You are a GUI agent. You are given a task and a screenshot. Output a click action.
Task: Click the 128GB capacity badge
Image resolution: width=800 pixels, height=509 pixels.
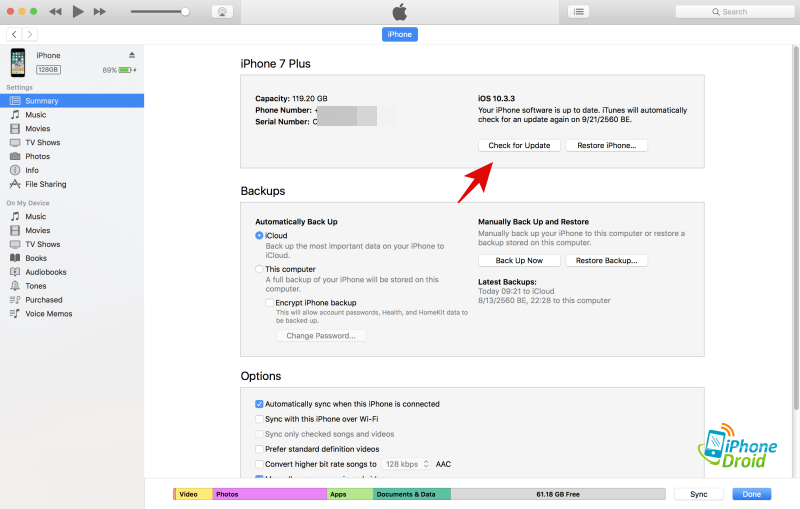48,70
